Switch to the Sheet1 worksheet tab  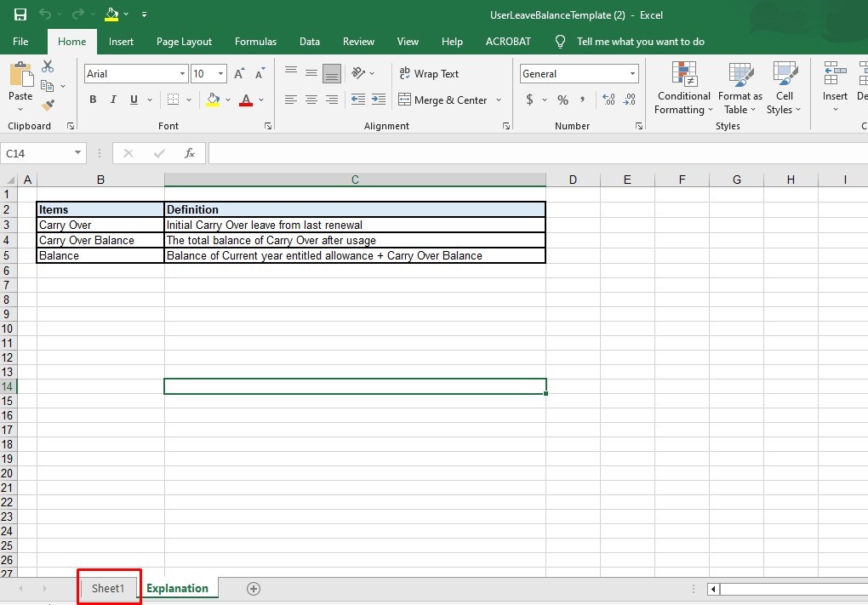pos(108,589)
